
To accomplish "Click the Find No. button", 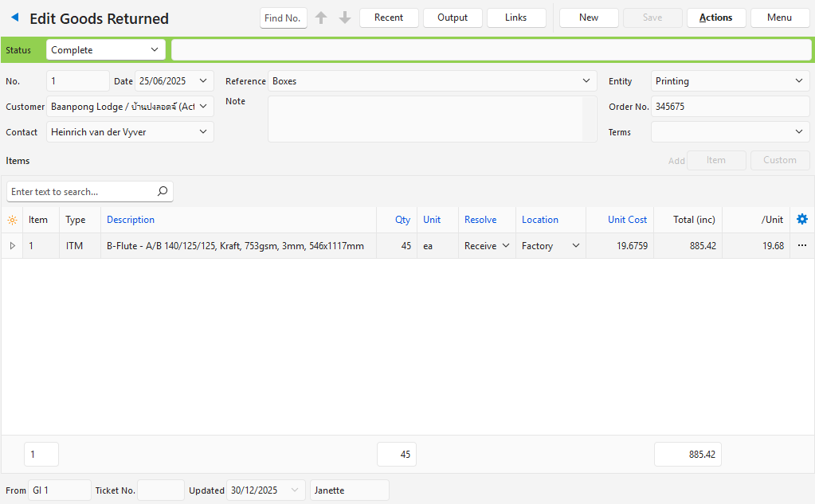I will [283, 18].
